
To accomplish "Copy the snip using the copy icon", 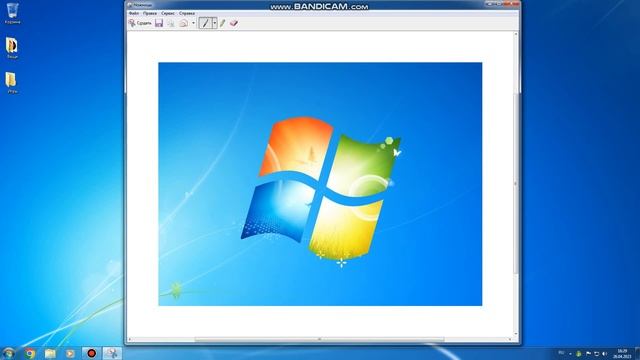I will pyautogui.click(x=171, y=23).
